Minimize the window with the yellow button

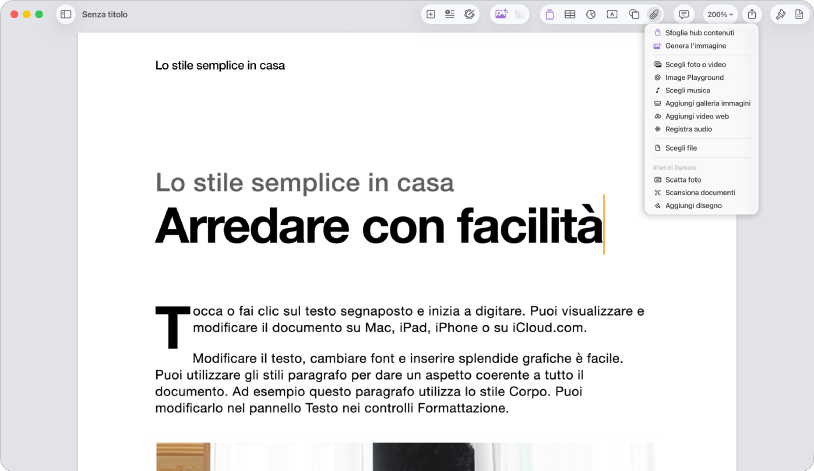26,15
